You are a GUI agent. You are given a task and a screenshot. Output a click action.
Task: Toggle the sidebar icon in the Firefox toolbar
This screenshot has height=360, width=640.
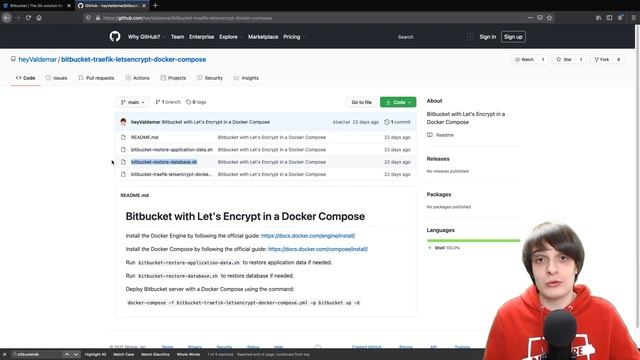(609, 18)
